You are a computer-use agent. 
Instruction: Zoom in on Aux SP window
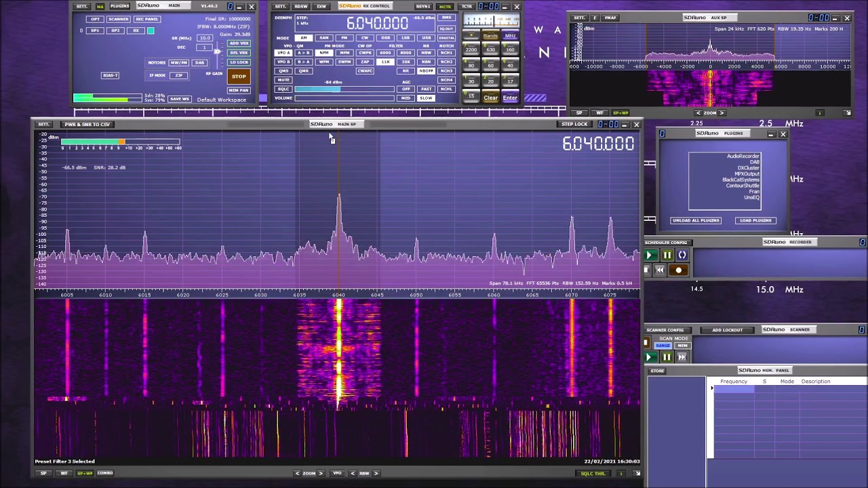(722, 113)
